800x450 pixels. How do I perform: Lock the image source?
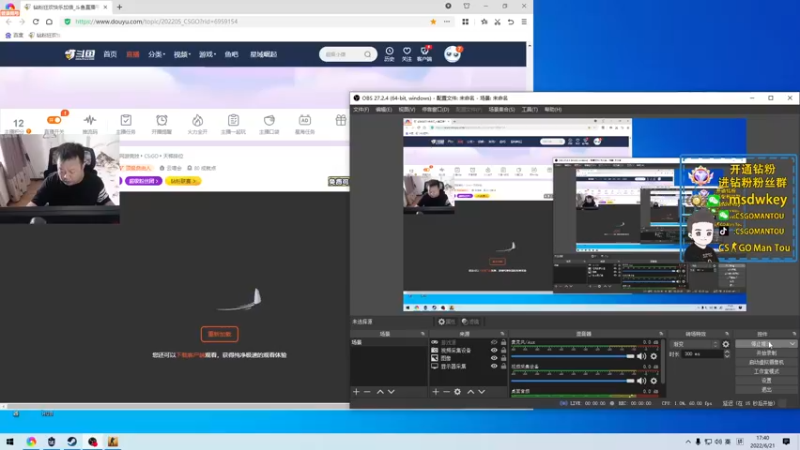click(504, 358)
